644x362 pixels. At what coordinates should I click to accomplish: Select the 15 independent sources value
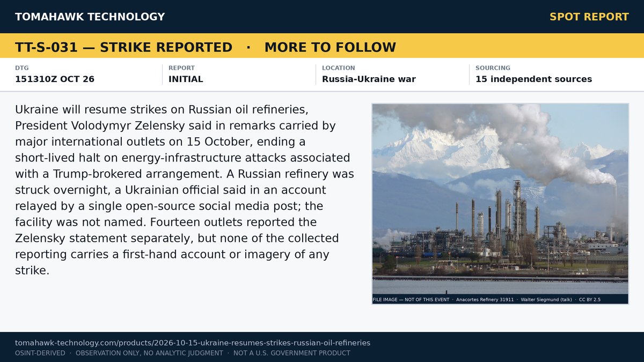(x=534, y=79)
